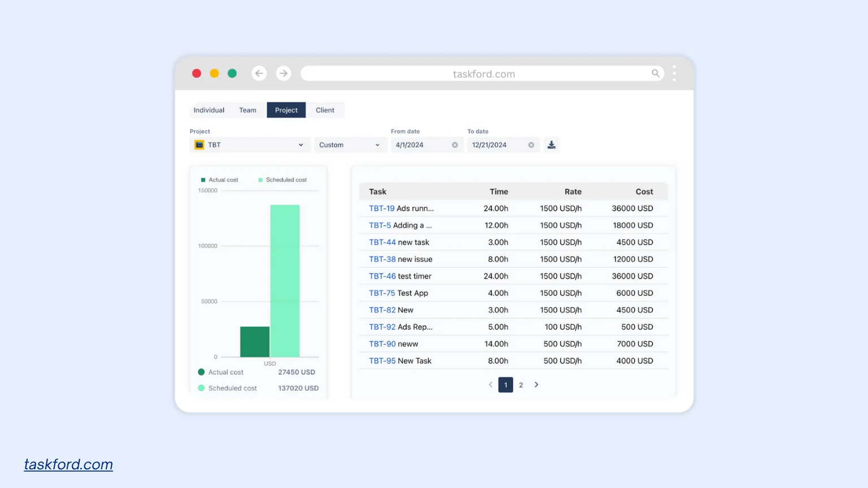The width and height of the screenshot is (868, 488).
Task: Click the search magnifier in address bar
Action: tap(655, 73)
